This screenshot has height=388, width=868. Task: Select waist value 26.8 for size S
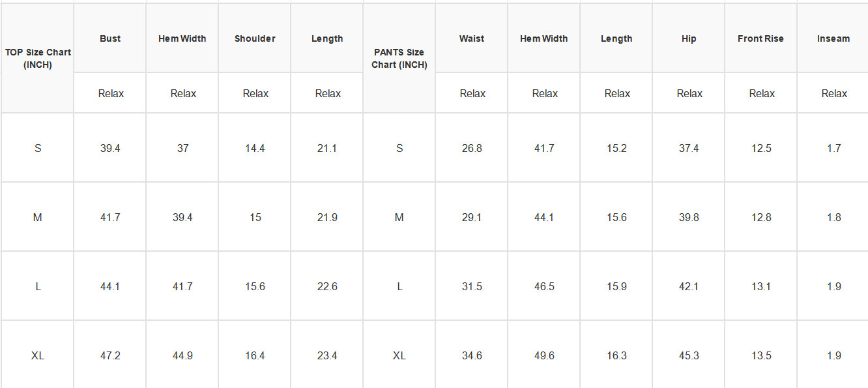[x=472, y=148]
